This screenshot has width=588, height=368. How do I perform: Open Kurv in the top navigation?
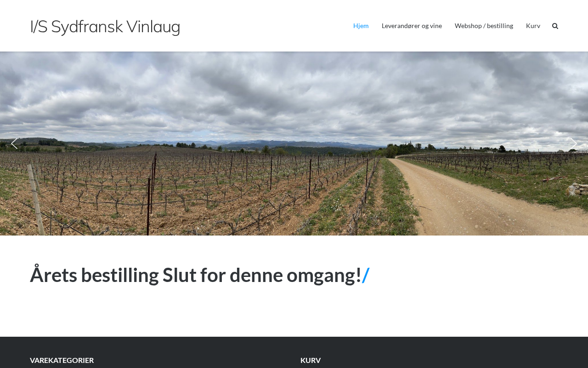(x=533, y=26)
